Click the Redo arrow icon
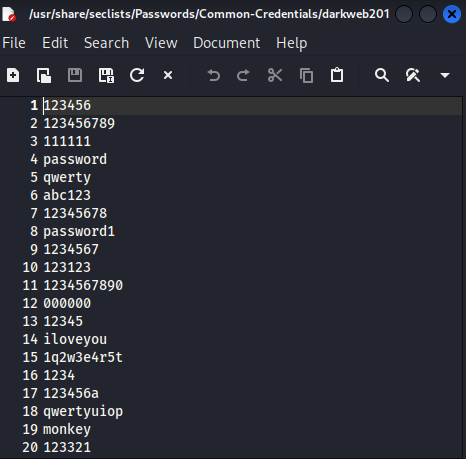466x459 pixels. click(x=243, y=75)
